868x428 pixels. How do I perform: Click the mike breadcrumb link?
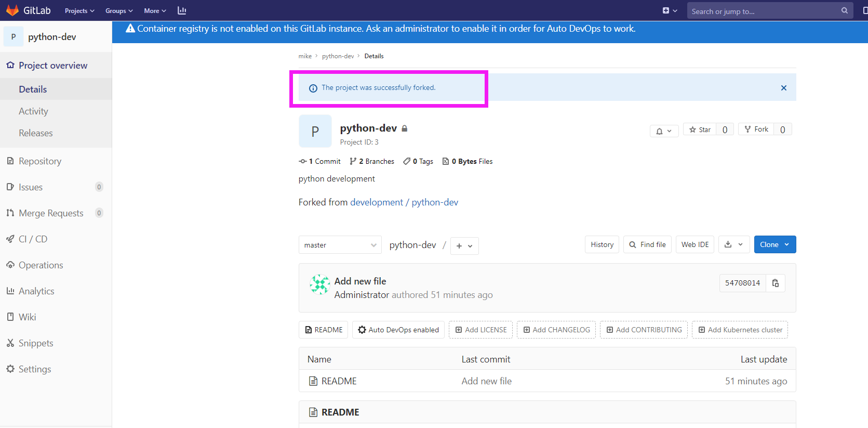pos(305,56)
